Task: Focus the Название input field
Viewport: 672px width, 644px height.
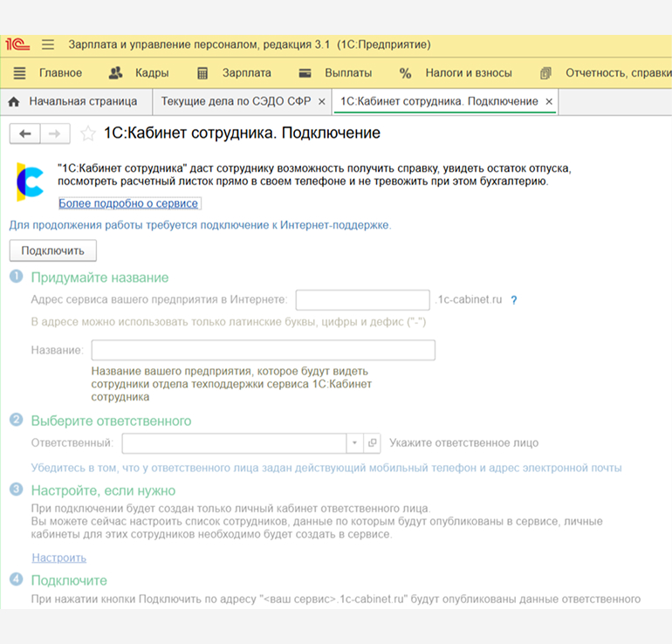Action: pyautogui.click(x=264, y=350)
